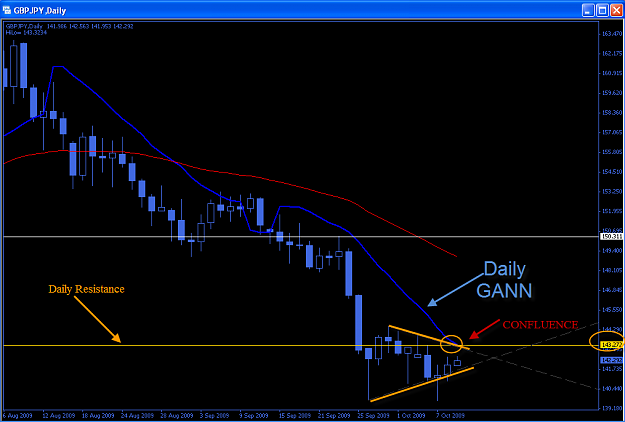Viewport: 625px width, 422px height.
Task: Click the GBPJPY,Daily title text
Action: (x=40, y=11)
